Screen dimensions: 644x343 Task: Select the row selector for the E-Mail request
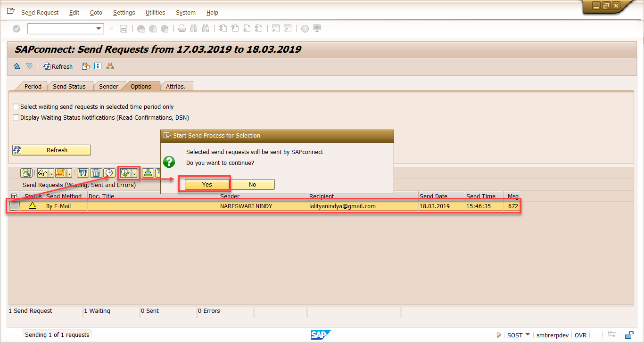pyautogui.click(x=14, y=206)
